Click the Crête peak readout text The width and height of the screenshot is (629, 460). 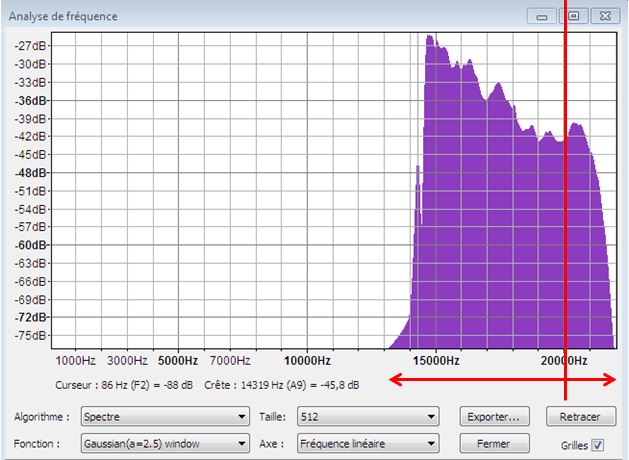282,384
